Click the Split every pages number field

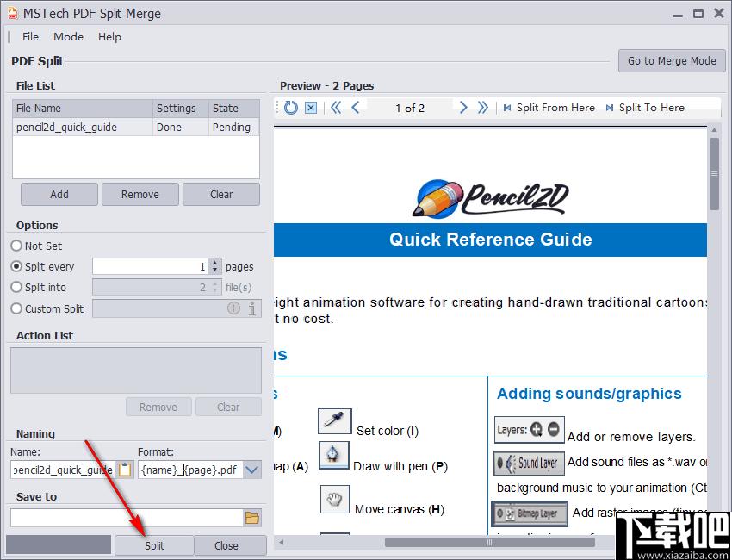(x=151, y=267)
